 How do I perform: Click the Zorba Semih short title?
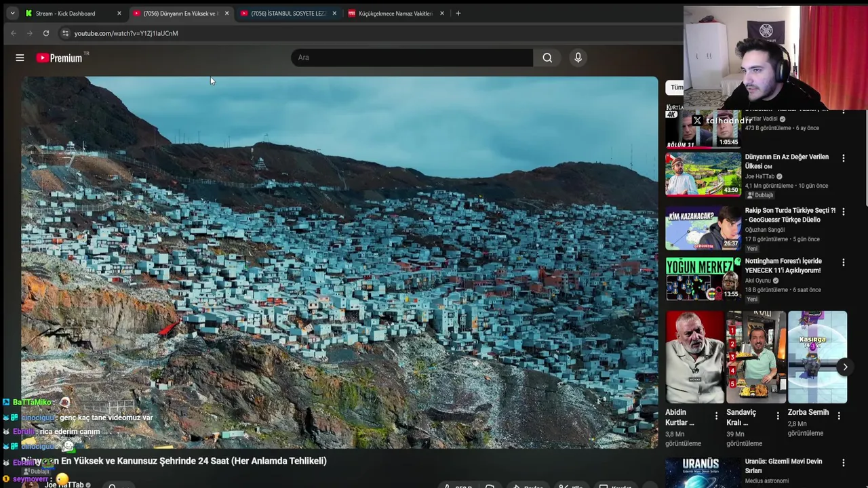coord(808,412)
